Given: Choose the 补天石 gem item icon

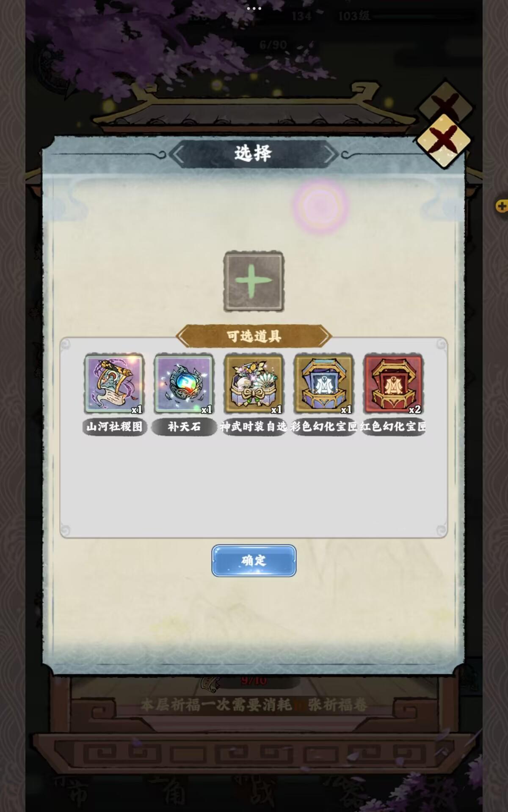Looking at the screenshot, I should (184, 384).
